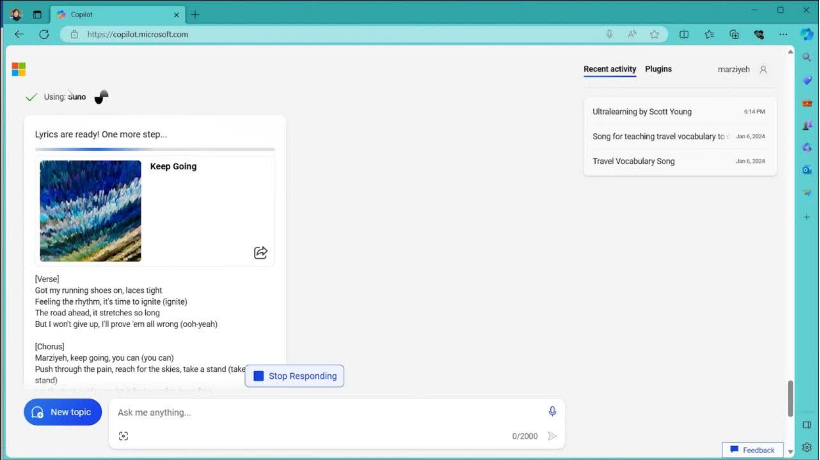Use microphone in chat input
This screenshot has height=460, width=820.
pyautogui.click(x=552, y=411)
